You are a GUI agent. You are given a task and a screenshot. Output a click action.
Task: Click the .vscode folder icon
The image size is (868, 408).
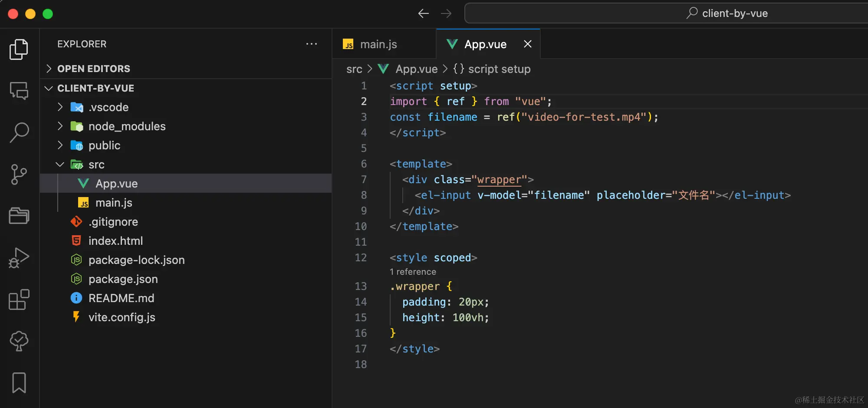(77, 107)
